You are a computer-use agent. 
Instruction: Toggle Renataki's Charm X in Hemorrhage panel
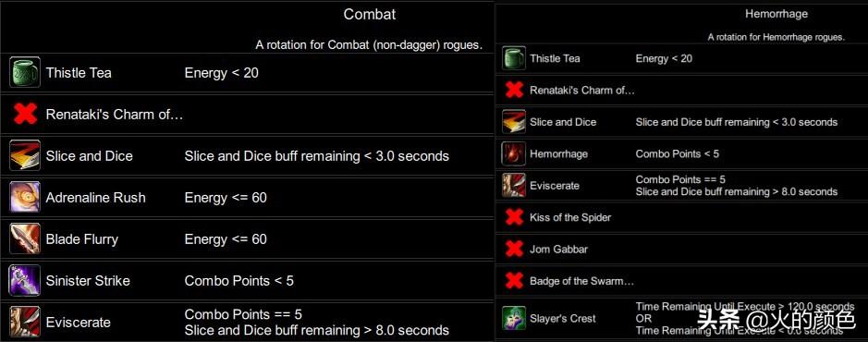[x=514, y=90]
